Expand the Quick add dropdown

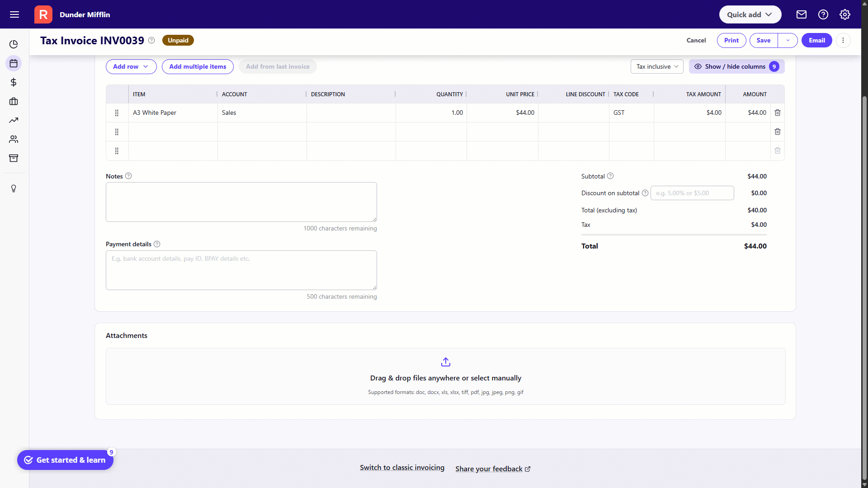pos(750,14)
